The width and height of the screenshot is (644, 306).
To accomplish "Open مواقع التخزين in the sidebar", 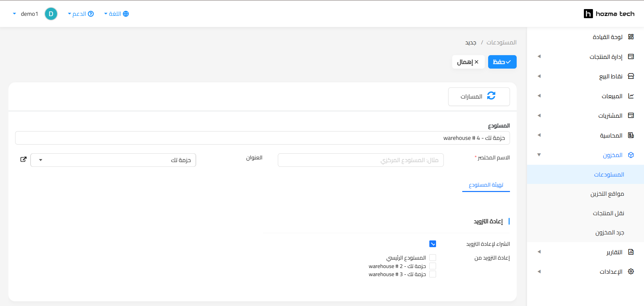I will [607, 194].
